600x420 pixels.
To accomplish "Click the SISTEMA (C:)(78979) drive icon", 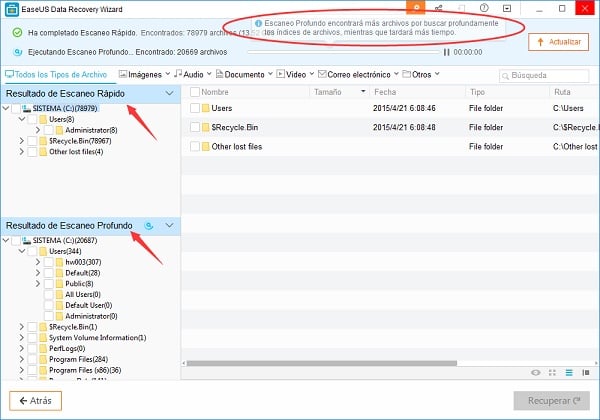I will [x=26, y=109].
